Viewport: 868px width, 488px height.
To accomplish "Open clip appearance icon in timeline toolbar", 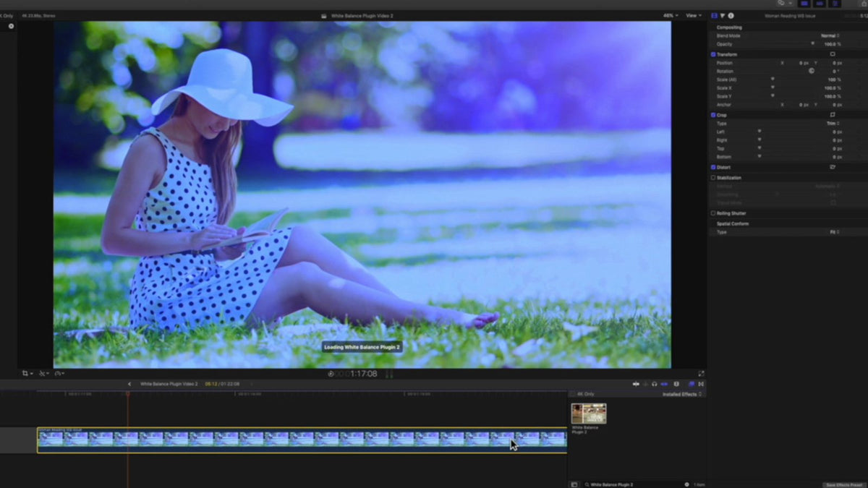I will (677, 384).
